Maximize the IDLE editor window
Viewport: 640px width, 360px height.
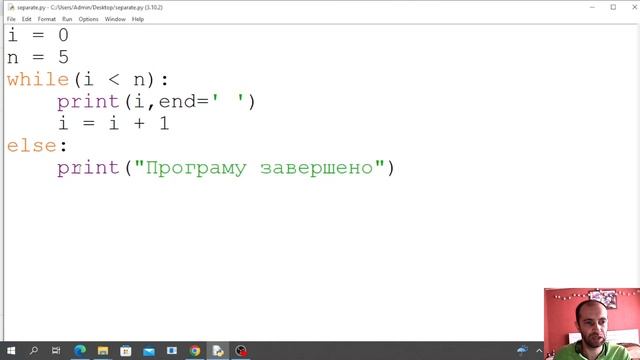[x=613, y=7]
